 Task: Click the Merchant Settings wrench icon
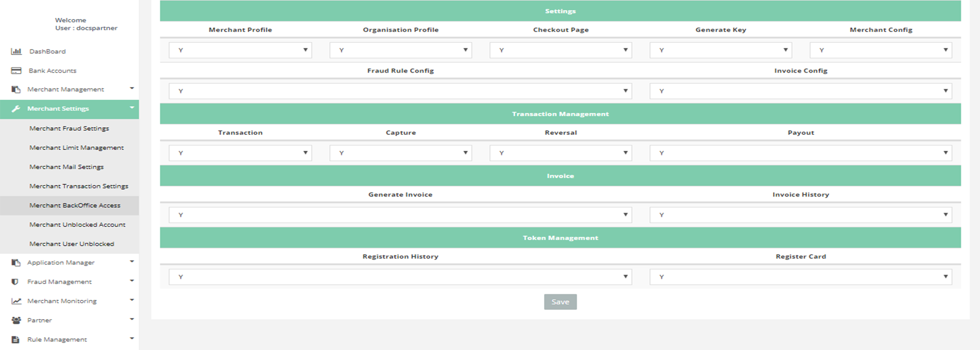pos(16,109)
